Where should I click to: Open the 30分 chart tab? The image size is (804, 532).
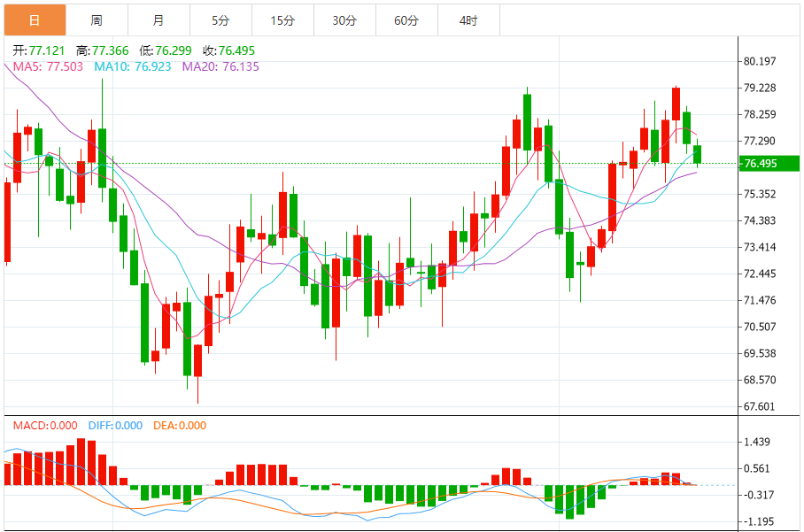[345, 20]
